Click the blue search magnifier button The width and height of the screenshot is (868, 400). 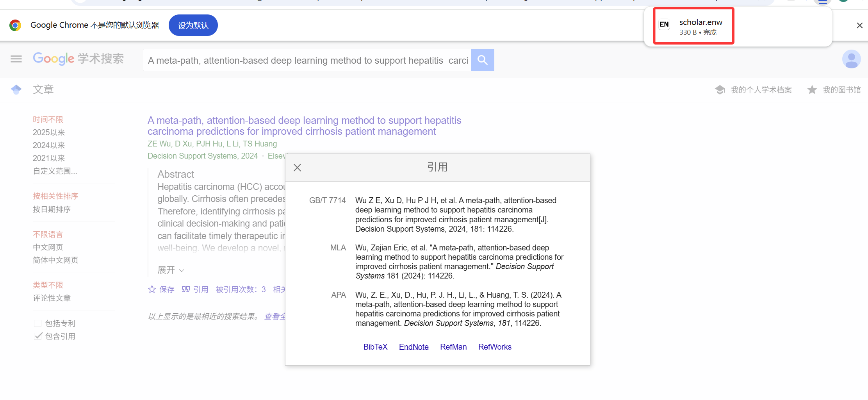point(483,60)
